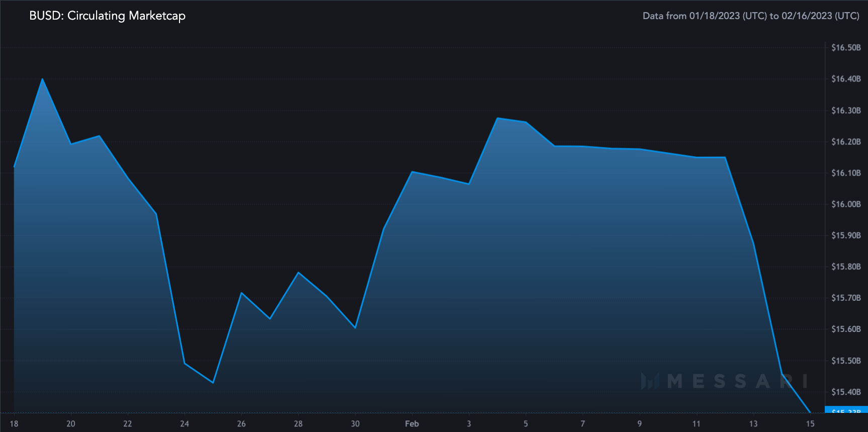868x432 pixels.
Task: Click the 13 date tick on x-axis
Action: 753,423
